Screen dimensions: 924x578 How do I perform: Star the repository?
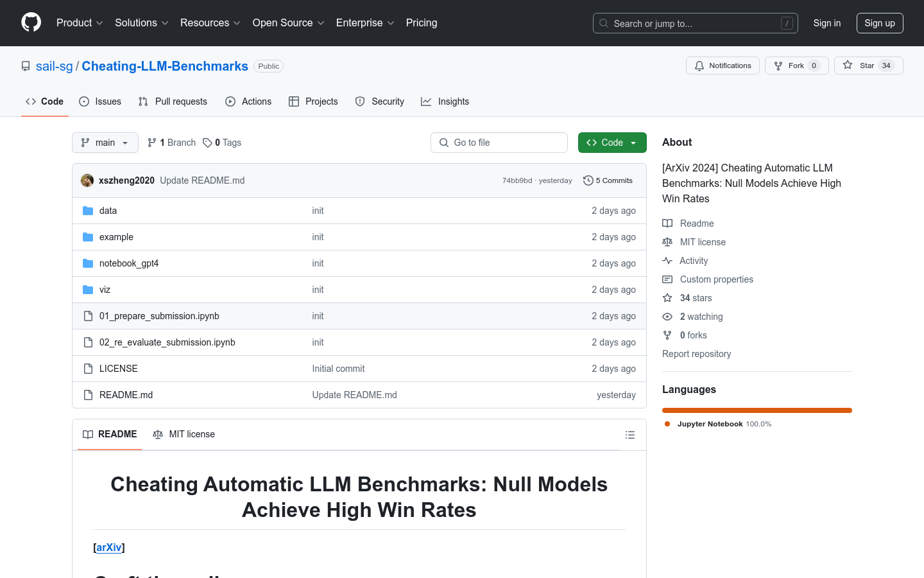click(869, 66)
